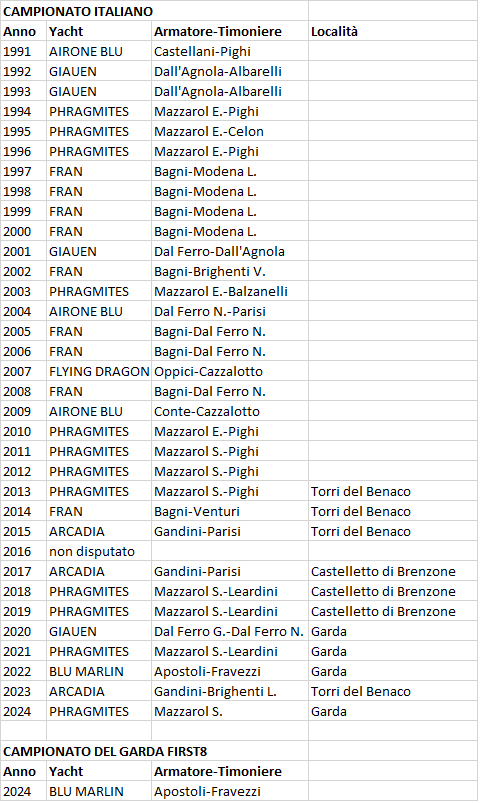481x803 pixels.
Task: Select the BLU MARLIN cell for 2022
Action: pyautogui.click(x=99, y=671)
